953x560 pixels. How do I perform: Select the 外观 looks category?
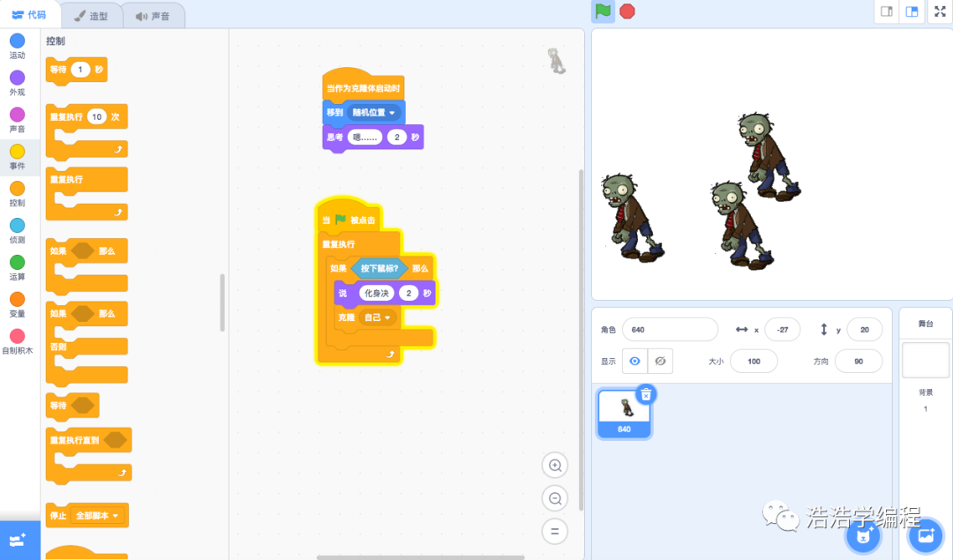pos(18,83)
